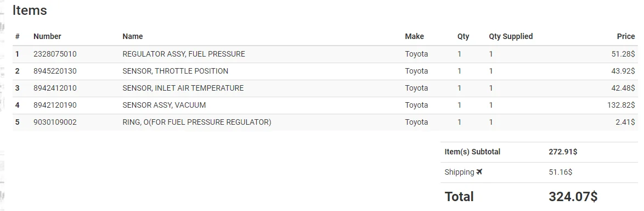644x211 pixels.
Task: Click the Item(s) Subtotal amount 272.91$
Action: (x=563, y=152)
